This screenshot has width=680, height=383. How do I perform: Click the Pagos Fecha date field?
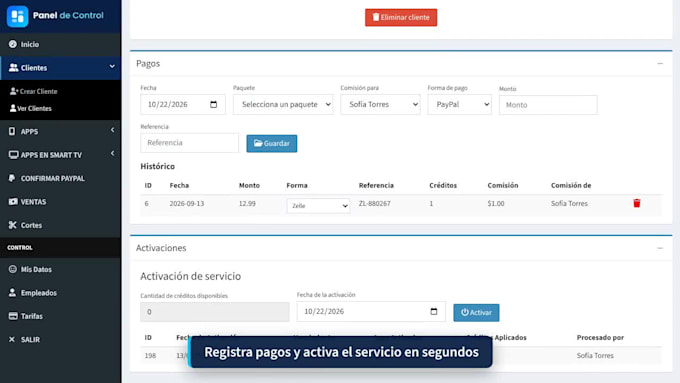pos(183,105)
